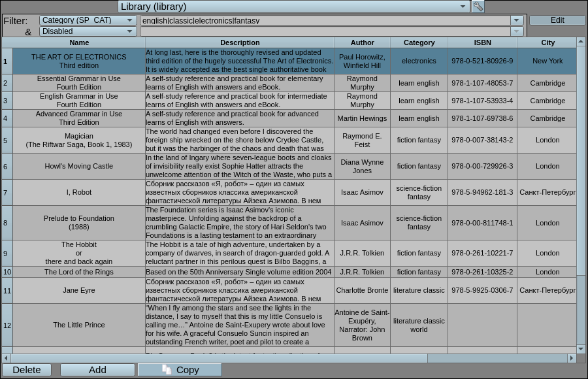Sort by the Author column header

coord(362,42)
